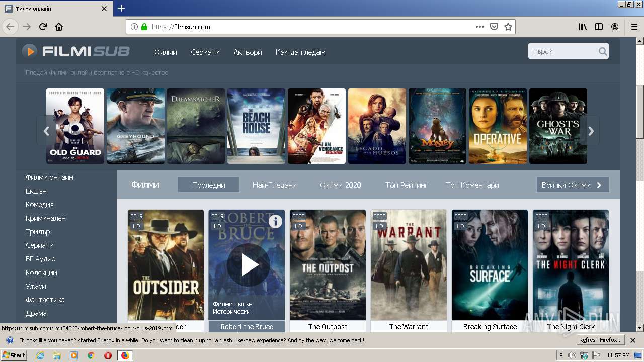Slide carousel to previous posters
The width and height of the screenshot is (644, 362).
[x=46, y=131]
